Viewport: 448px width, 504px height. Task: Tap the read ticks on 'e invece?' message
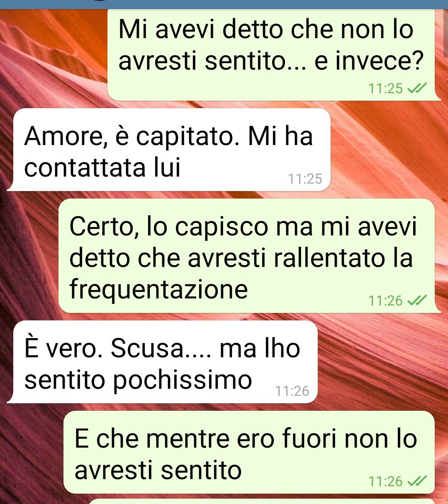[x=417, y=88]
